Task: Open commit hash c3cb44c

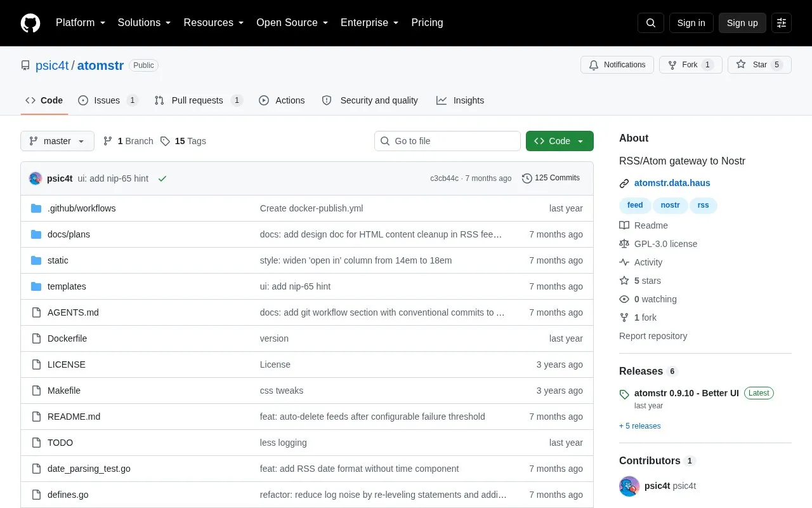Action: pyautogui.click(x=444, y=178)
